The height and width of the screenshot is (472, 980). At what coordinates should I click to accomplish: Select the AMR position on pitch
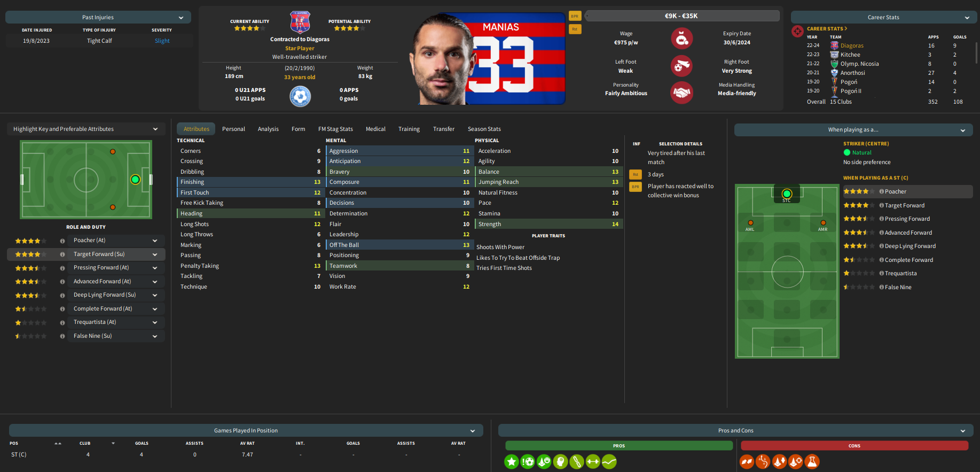coord(823,223)
